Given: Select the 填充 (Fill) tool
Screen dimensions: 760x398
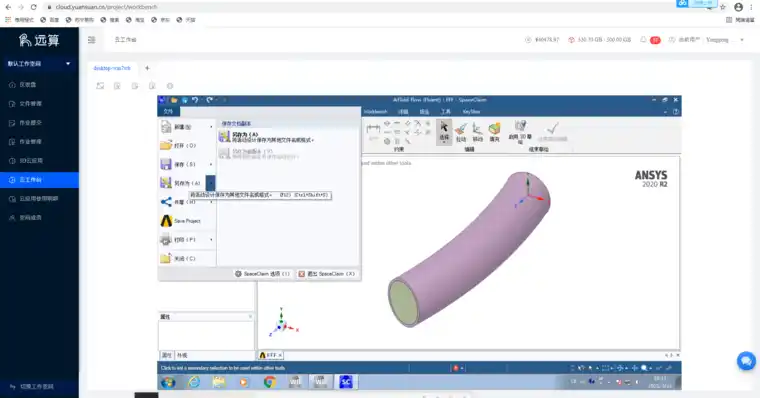Looking at the screenshot, I should tap(494, 132).
